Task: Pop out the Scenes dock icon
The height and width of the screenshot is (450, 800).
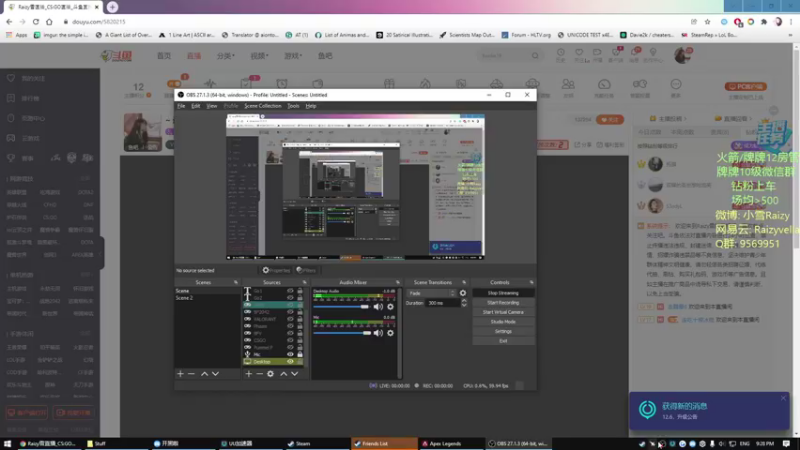Action: [236, 282]
